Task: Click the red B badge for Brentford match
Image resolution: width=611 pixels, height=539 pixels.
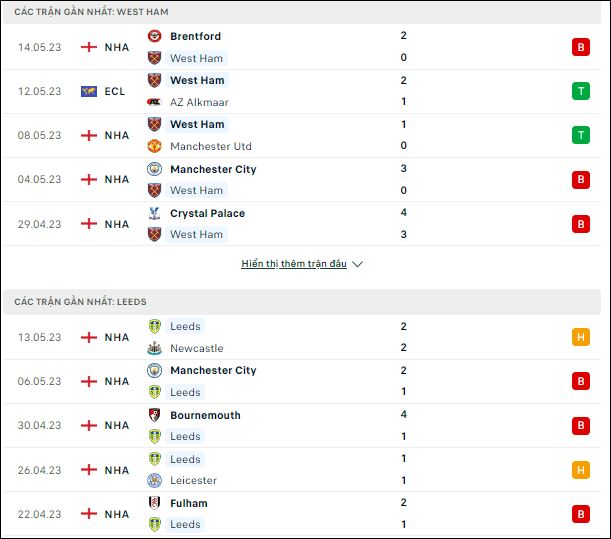Action: 581,47
